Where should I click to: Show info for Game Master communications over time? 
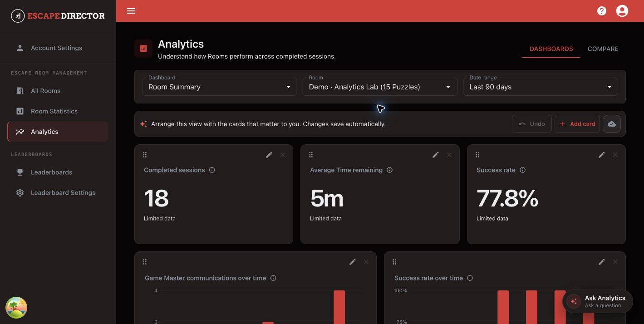(x=273, y=278)
